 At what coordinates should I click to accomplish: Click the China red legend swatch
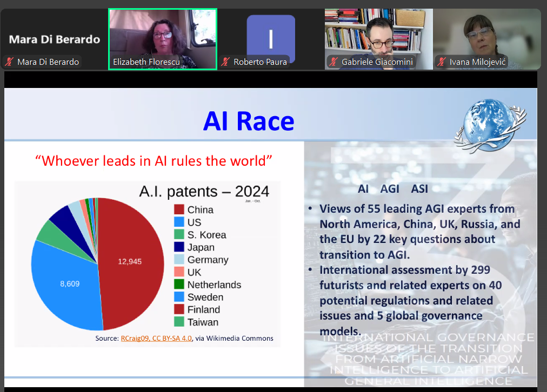point(179,209)
